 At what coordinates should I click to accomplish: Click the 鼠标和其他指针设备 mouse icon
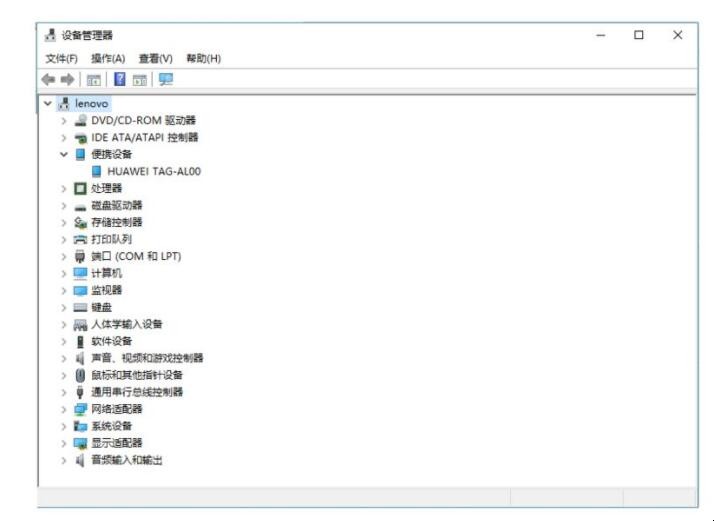(x=80, y=375)
